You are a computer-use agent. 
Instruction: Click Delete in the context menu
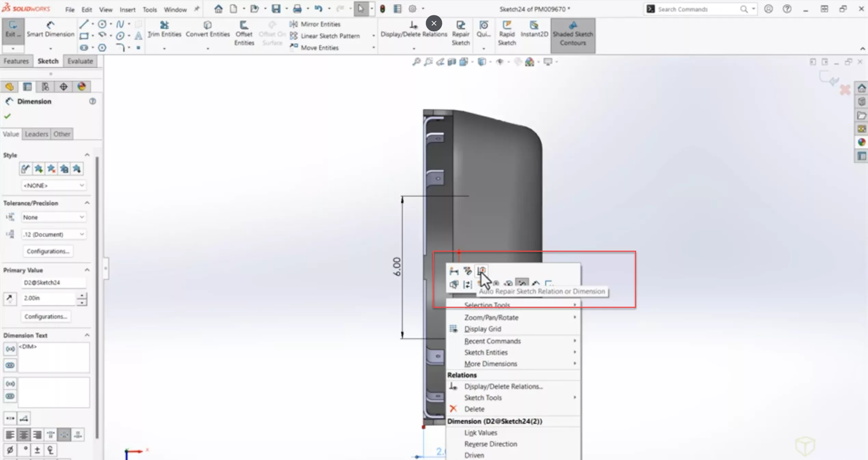point(474,409)
